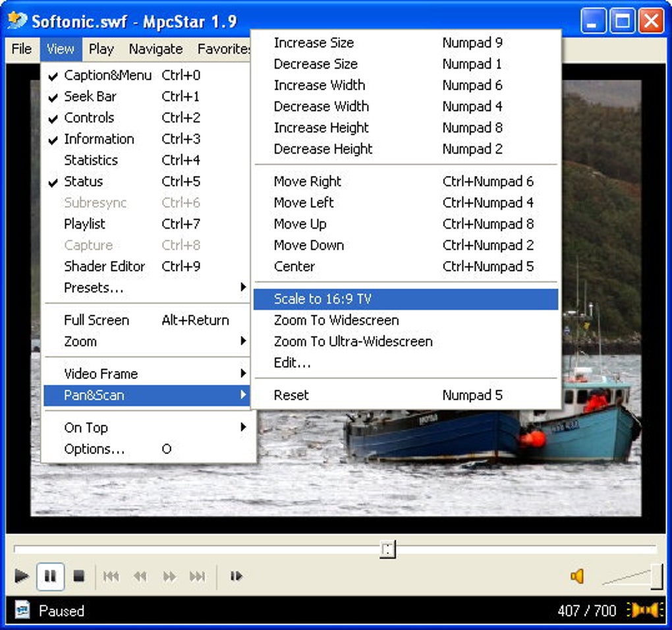Choose Move Left
The image size is (672, 630).
click(406, 202)
